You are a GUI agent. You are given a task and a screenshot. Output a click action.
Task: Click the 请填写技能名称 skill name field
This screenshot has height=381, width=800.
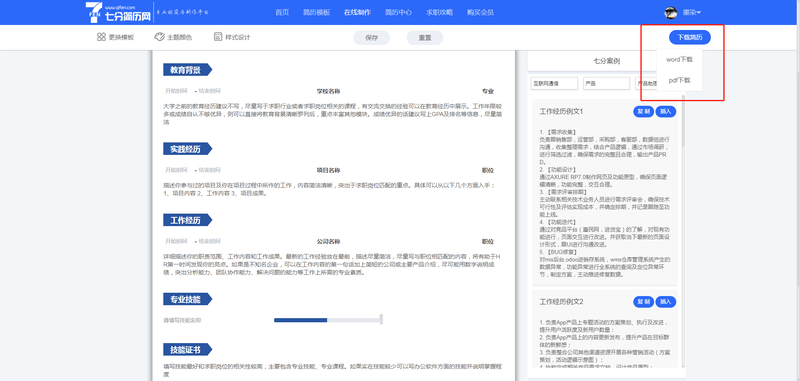(182, 320)
